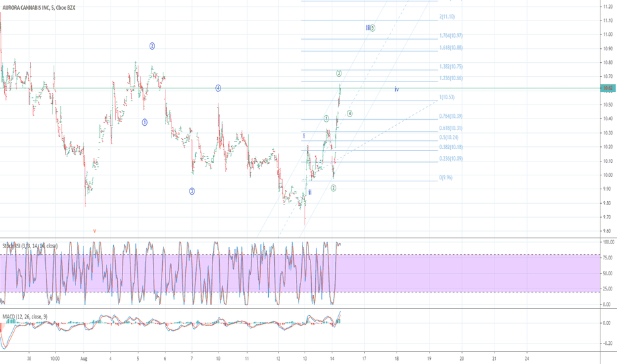The width and height of the screenshot is (617, 364).
Task: Select the green circled 5 wave marker
Action: click(x=372, y=28)
